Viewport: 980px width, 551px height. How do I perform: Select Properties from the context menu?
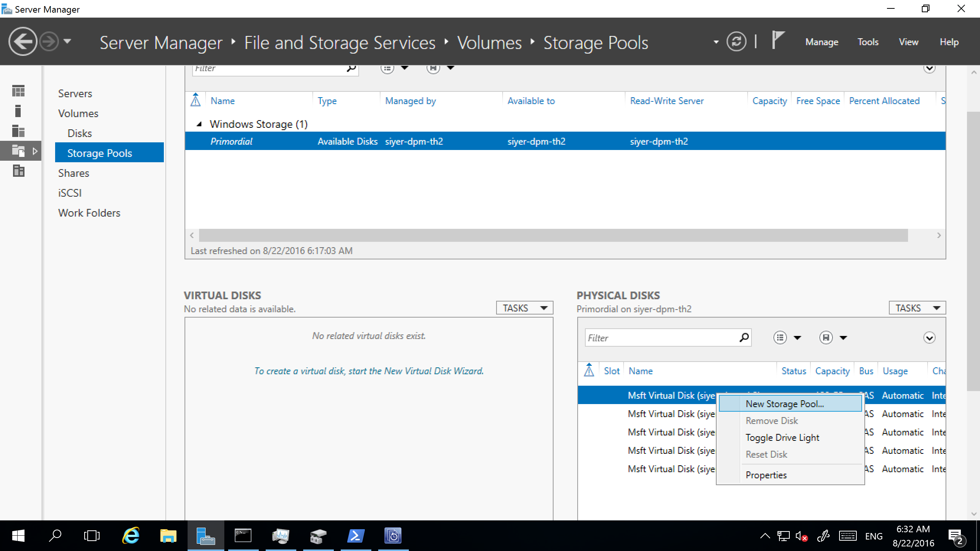point(766,475)
